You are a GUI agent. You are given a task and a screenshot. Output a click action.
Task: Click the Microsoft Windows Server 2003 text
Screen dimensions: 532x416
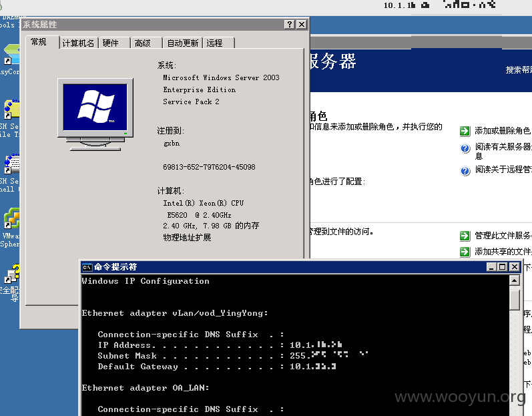point(221,77)
